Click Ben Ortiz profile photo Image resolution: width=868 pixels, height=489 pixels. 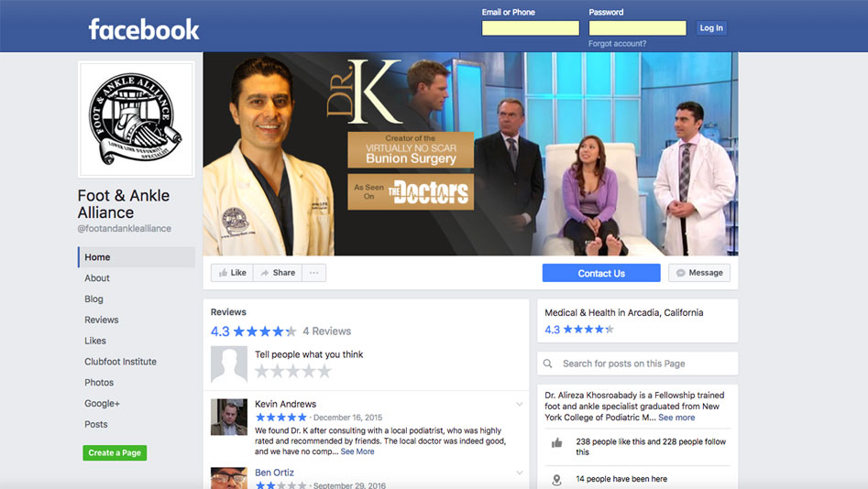(229, 478)
